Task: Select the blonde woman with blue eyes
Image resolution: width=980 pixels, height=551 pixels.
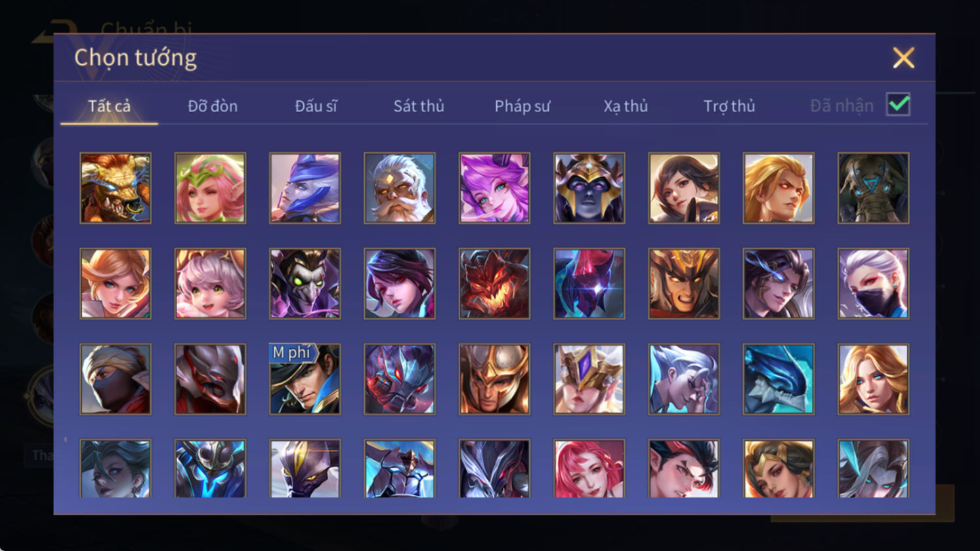Action: (874, 379)
